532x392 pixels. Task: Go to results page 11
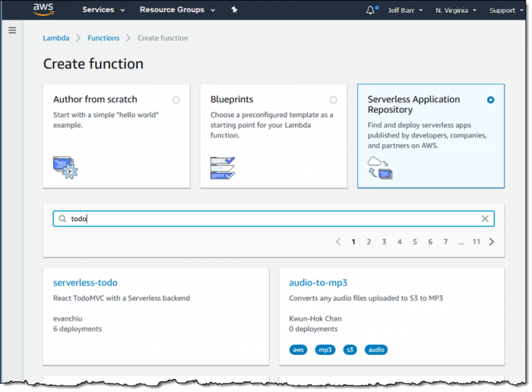click(x=477, y=242)
